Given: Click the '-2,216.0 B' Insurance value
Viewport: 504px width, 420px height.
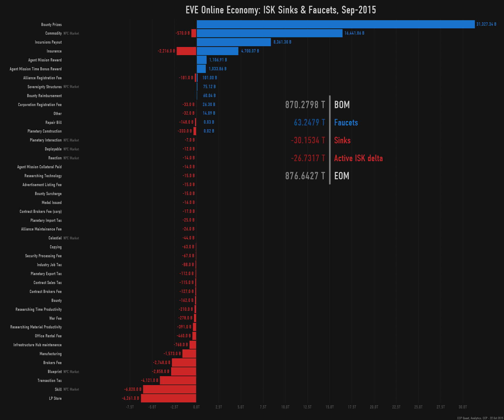Looking at the screenshot, I should pos(166,51).
